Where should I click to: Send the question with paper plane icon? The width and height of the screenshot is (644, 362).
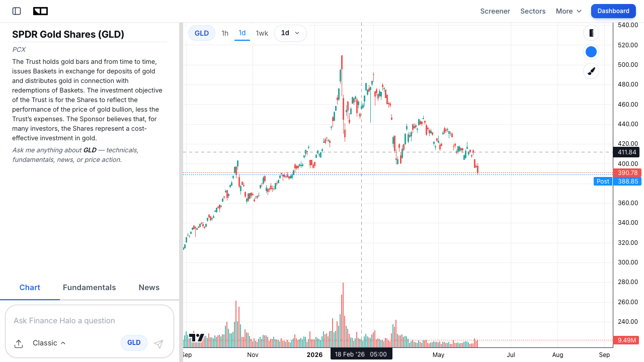[158, 344]
